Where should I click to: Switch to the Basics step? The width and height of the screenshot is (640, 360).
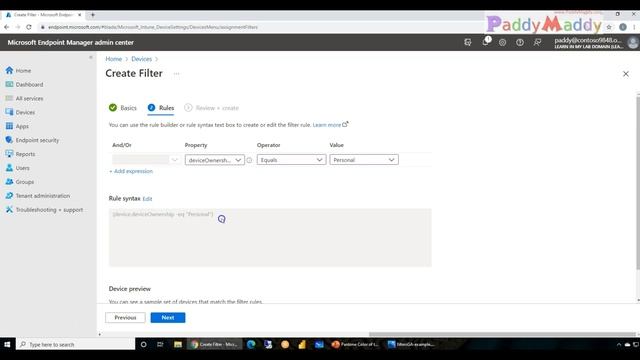tap(123, 108)
